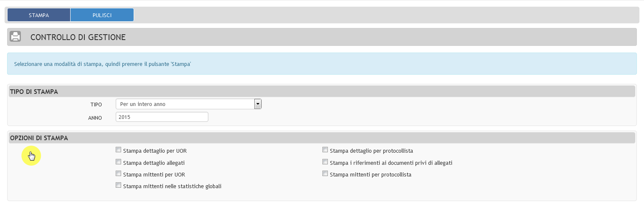This screenshot has width=644, height=204.
Task: Enable Stampa dettaglio per UOR
Action: [118, 150]
